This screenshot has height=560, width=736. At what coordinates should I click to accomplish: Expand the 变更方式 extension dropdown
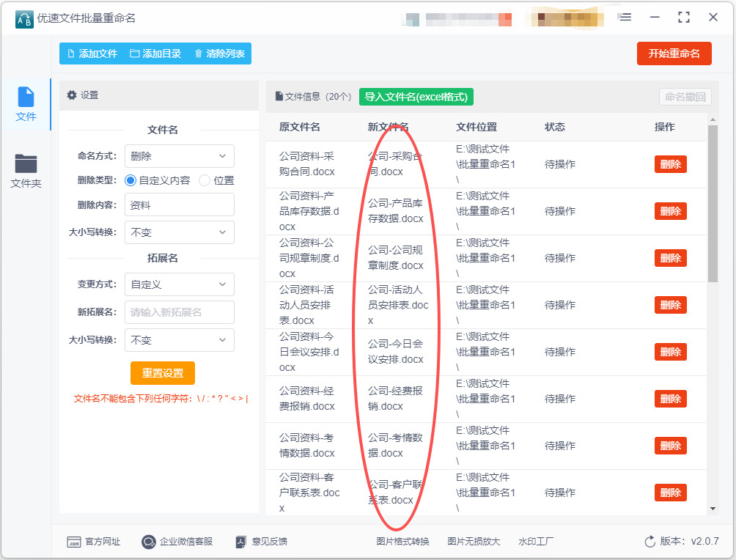(x=180, y=284)
